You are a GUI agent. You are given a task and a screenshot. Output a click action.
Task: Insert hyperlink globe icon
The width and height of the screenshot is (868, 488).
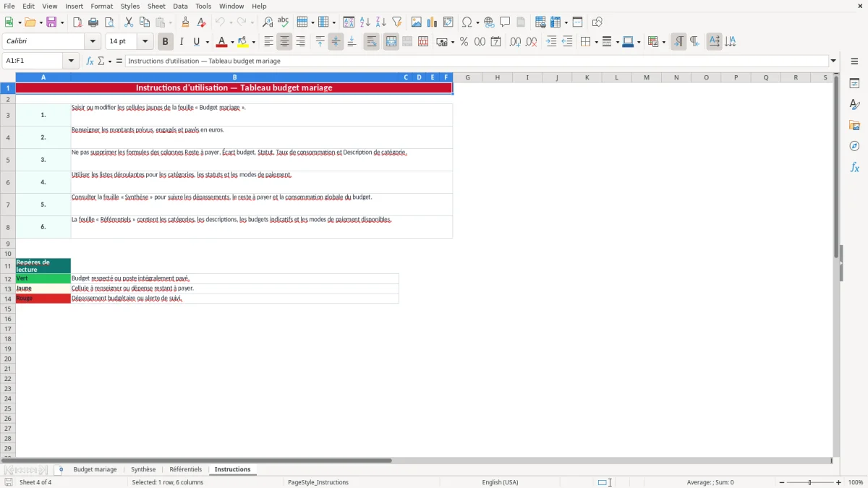[x=489, y=22]
